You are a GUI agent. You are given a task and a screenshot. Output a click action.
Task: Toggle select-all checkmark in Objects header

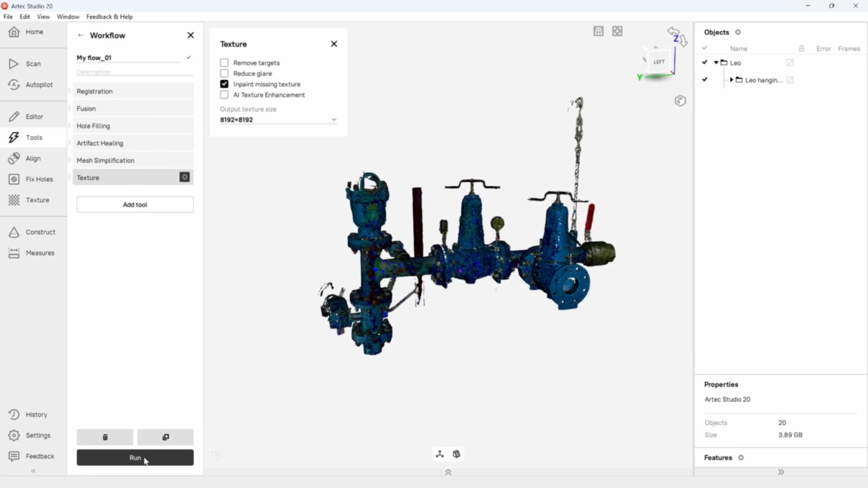705,48
